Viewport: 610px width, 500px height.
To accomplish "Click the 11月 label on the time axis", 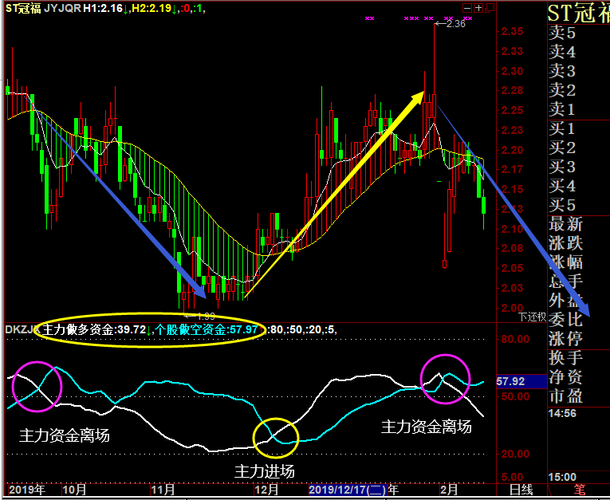I will click(163, 489).
